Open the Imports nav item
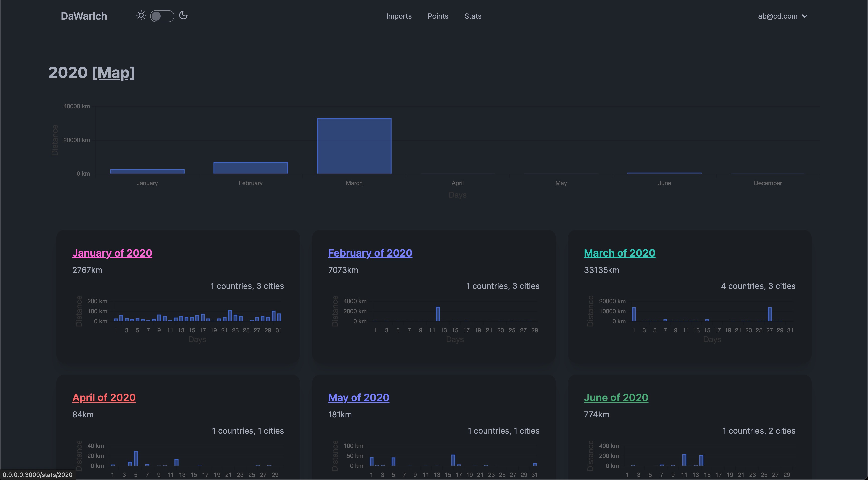 (x=399, y=16)
